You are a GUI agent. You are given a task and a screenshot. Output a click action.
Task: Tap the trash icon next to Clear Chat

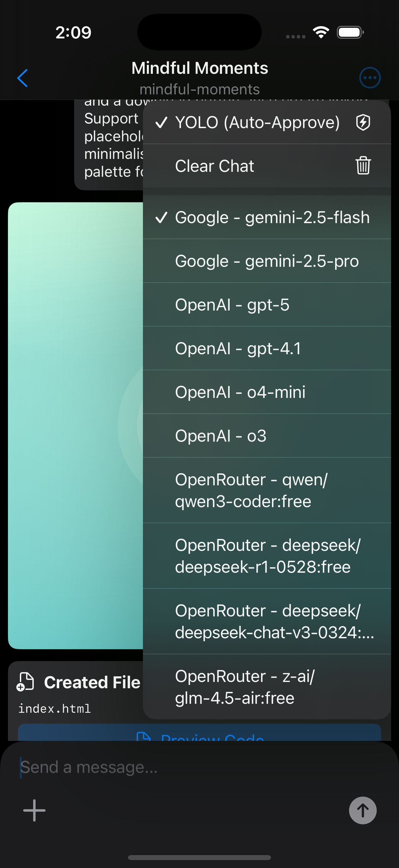[x=363, y=166]
